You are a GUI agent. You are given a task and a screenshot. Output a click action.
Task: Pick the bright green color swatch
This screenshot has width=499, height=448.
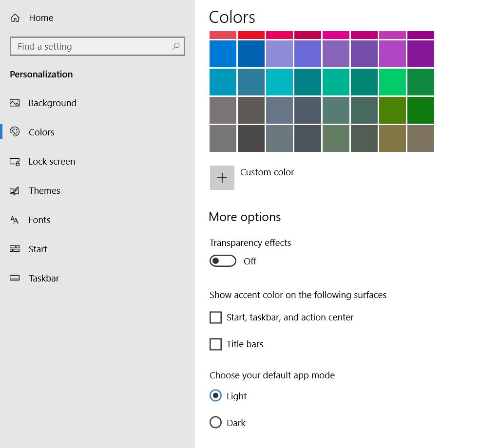(x=392, y=82)
